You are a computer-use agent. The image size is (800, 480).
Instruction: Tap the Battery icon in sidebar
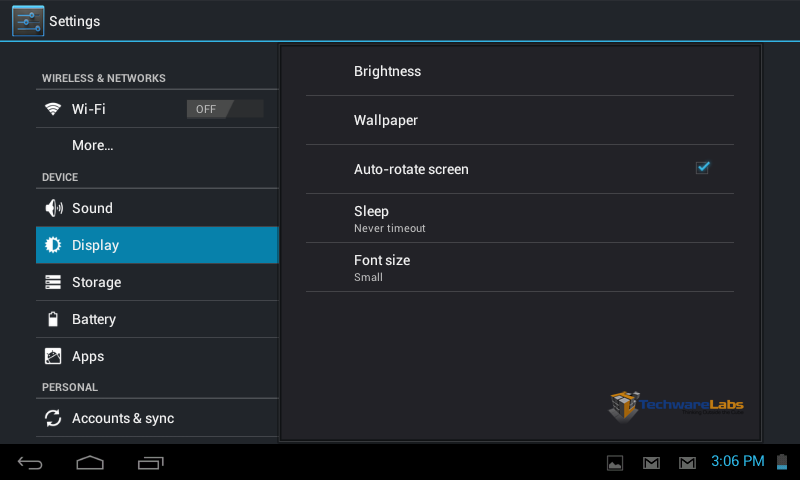[53, 319]
